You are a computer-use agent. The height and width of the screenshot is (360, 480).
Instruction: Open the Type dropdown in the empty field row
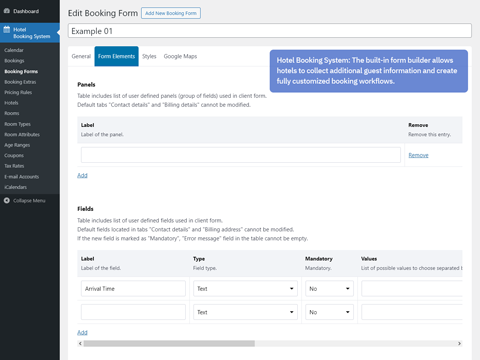click(x=245, y=312)
